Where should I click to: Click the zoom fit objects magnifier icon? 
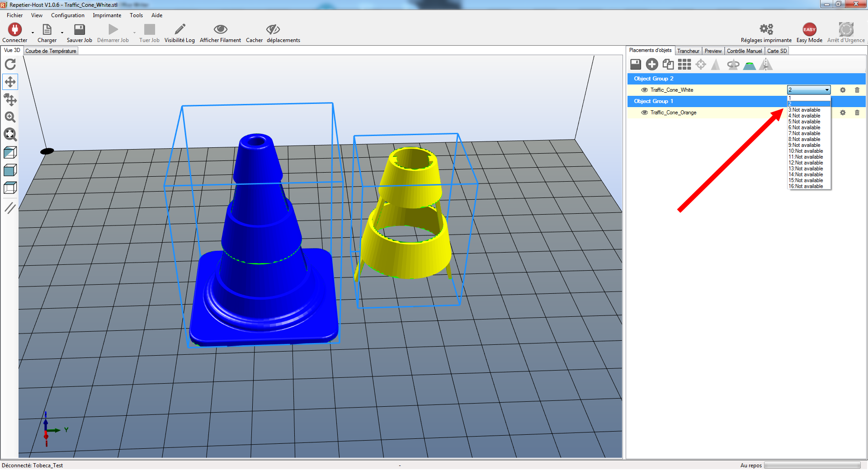click(x=10, y=135)
